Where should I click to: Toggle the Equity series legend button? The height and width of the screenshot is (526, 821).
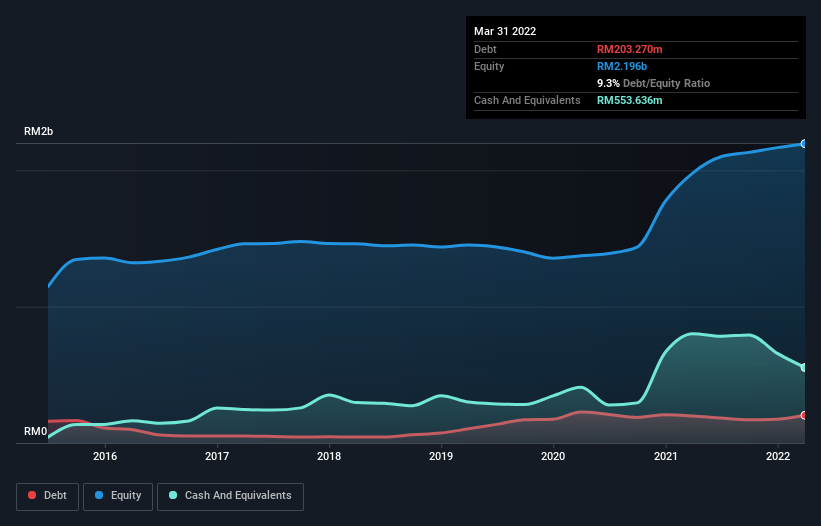point(118,496)
